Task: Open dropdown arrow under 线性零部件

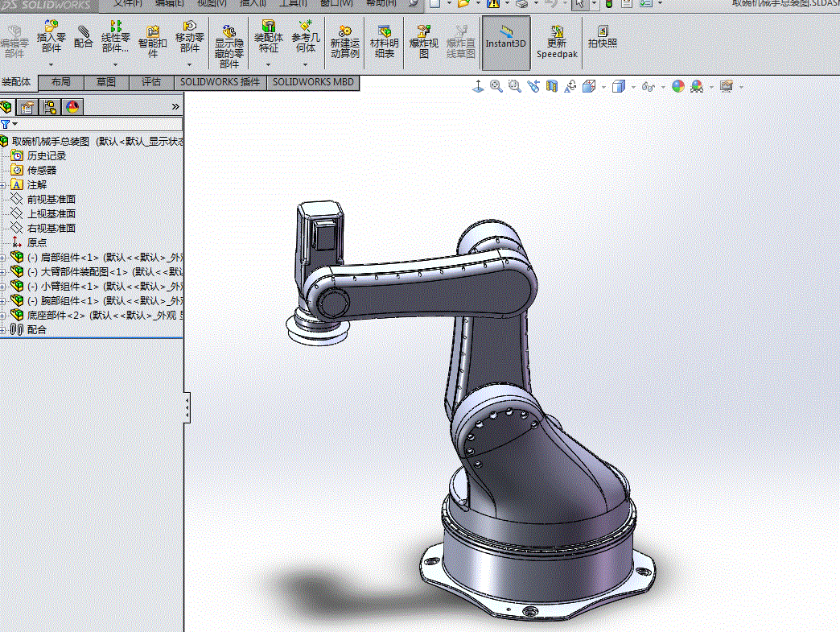Action: click(x=115, y=64)
